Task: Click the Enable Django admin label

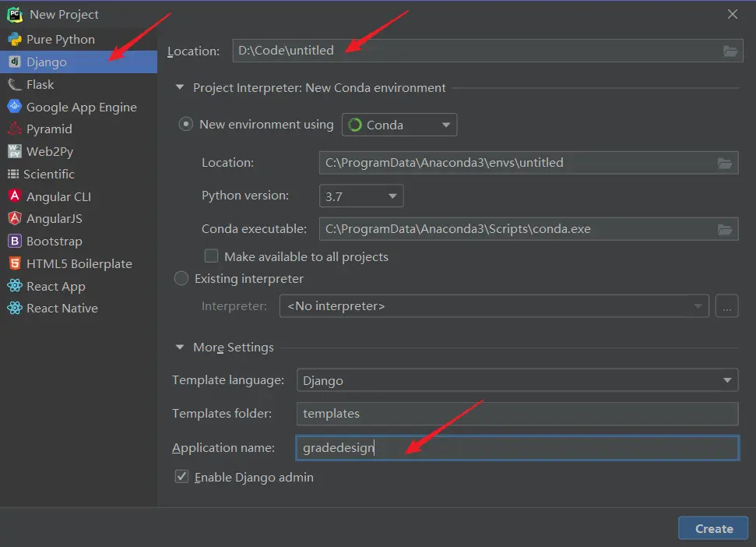Action: (254, 477)
